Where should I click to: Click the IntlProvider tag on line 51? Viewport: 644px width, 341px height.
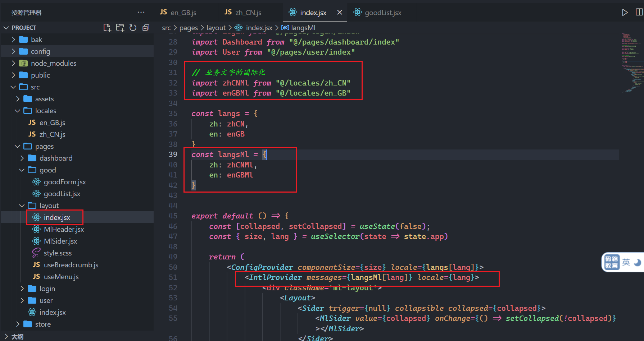coord(275,277)
